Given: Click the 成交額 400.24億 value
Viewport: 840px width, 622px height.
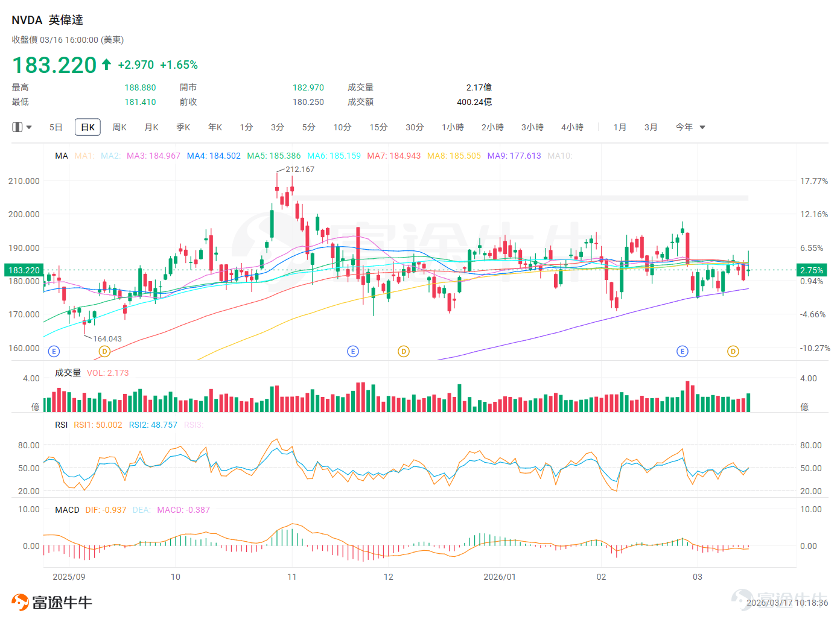Looking at the screenshot, I should 474,102.
